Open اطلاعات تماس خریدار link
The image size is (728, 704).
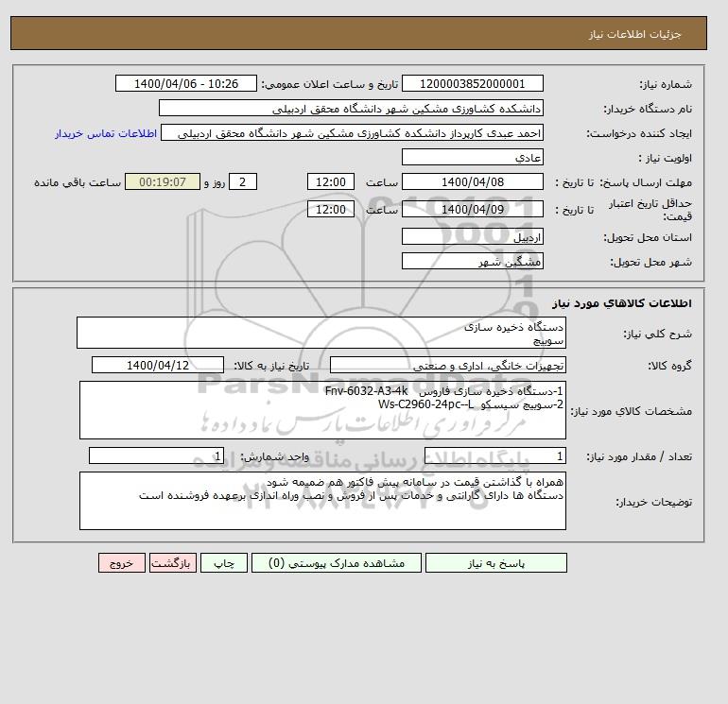point(106,133)
